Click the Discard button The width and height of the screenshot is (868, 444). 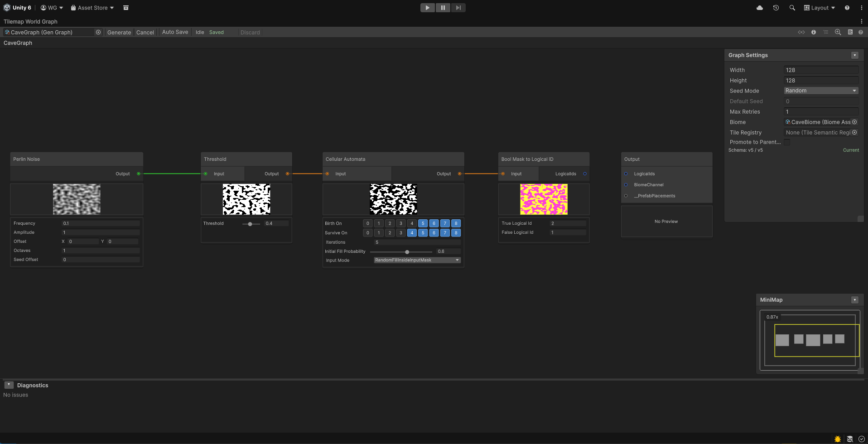250,32
